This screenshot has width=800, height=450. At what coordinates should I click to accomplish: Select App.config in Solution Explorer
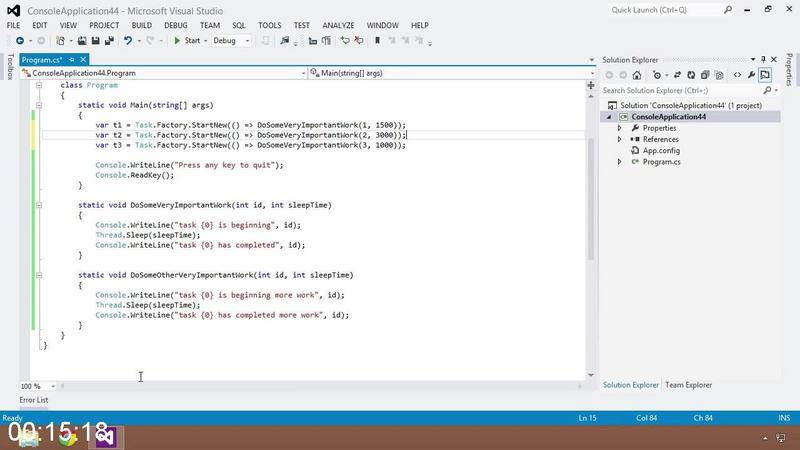(661, 151)
